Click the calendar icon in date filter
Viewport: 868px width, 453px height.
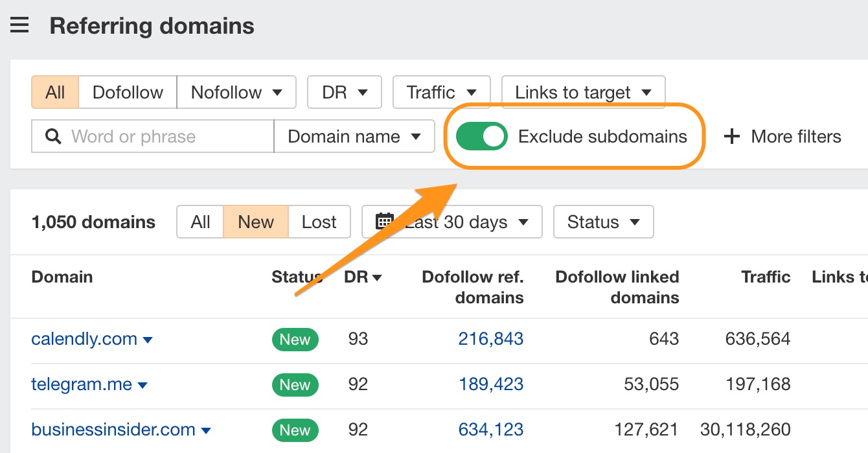[385, 222]
